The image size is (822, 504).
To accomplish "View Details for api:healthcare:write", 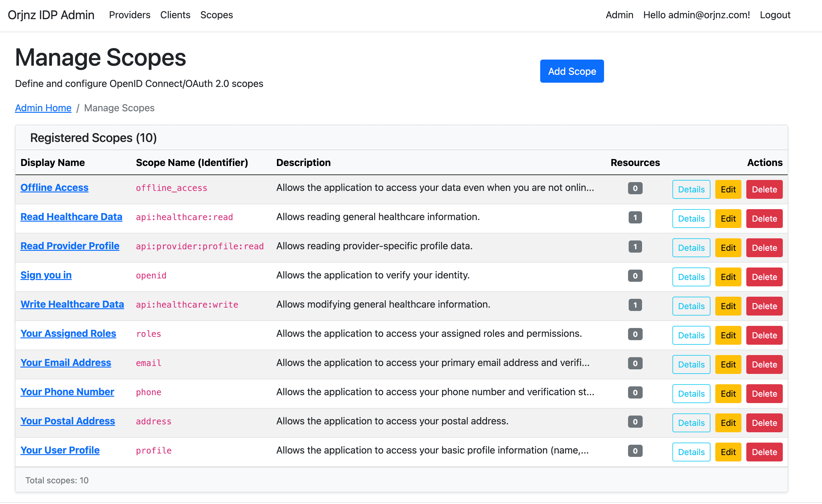I will pos(691,306).
